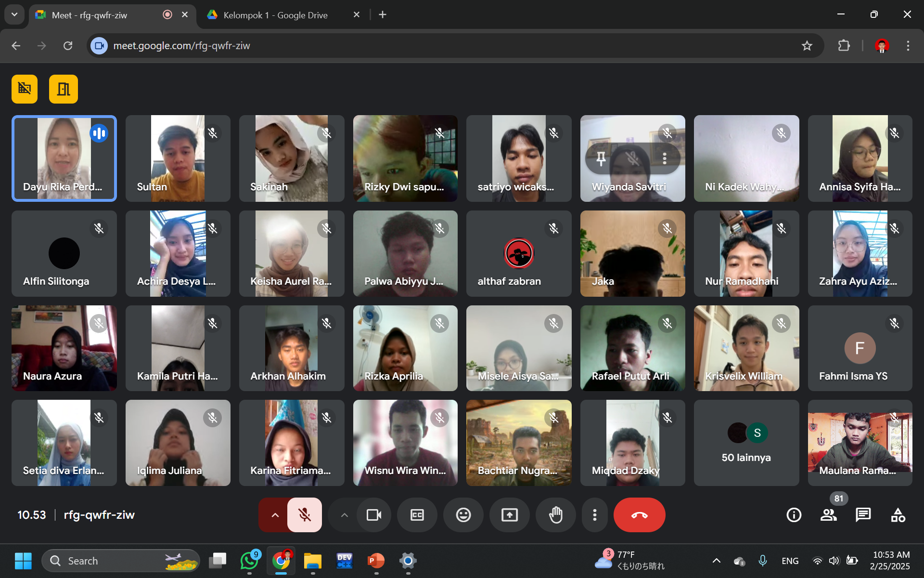Screen dimensions: 924x578
Task: Expand the audio settings chevron
Action: [275, 515]
